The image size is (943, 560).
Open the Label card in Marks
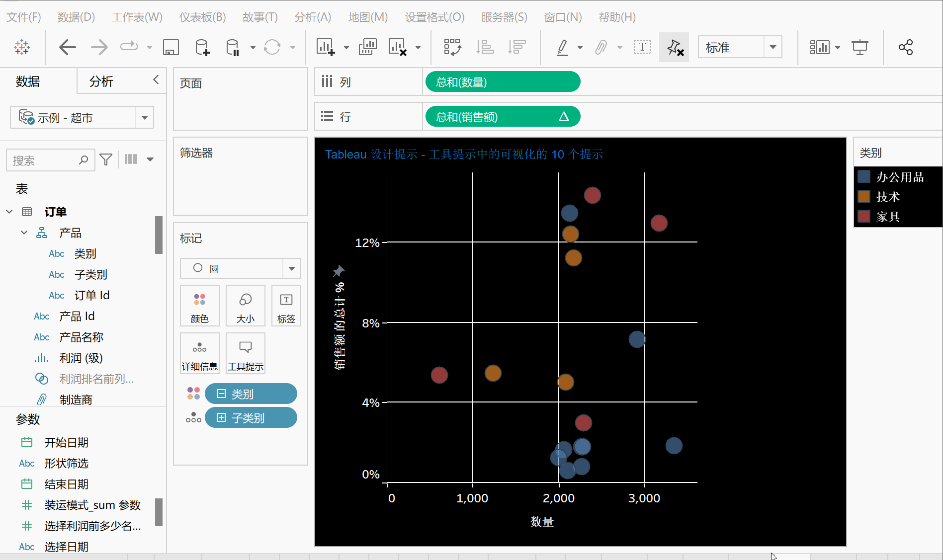tap(286, 306)
